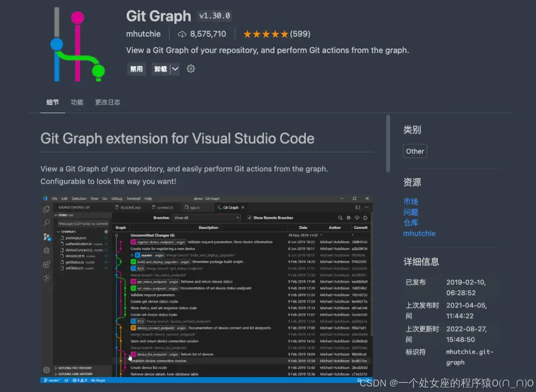The image size is (536, 392).
Task: Open Source Control icon in demo sidebar
Action: click(x=47, y=237)
